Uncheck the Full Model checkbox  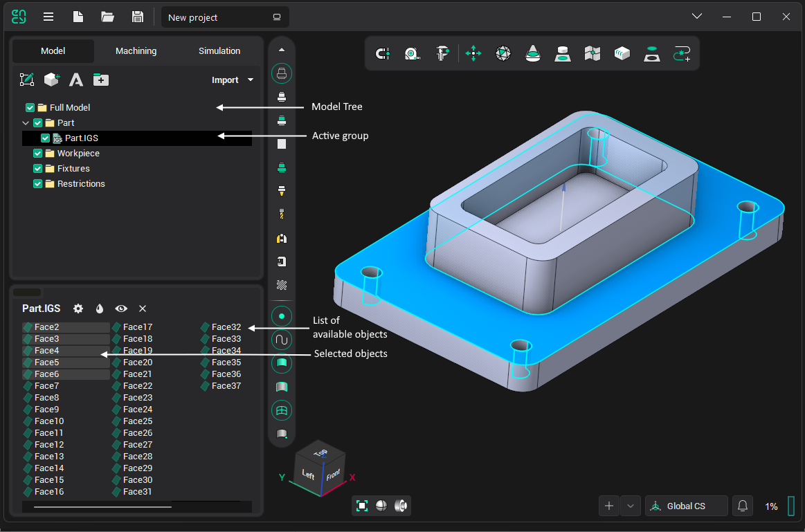[30, 108]
